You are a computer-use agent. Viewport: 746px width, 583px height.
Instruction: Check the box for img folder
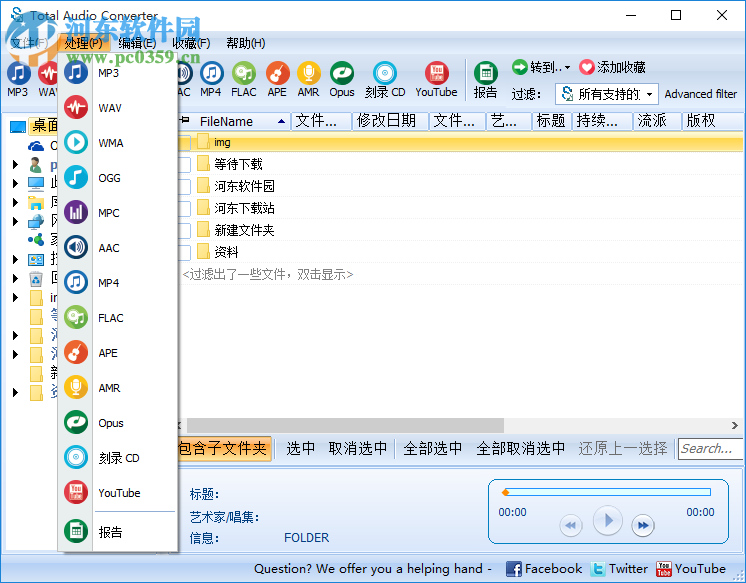(x=185, y=142)
